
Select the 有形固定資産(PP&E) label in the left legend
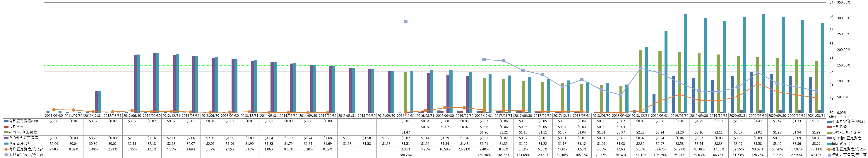tap(25, 121)
